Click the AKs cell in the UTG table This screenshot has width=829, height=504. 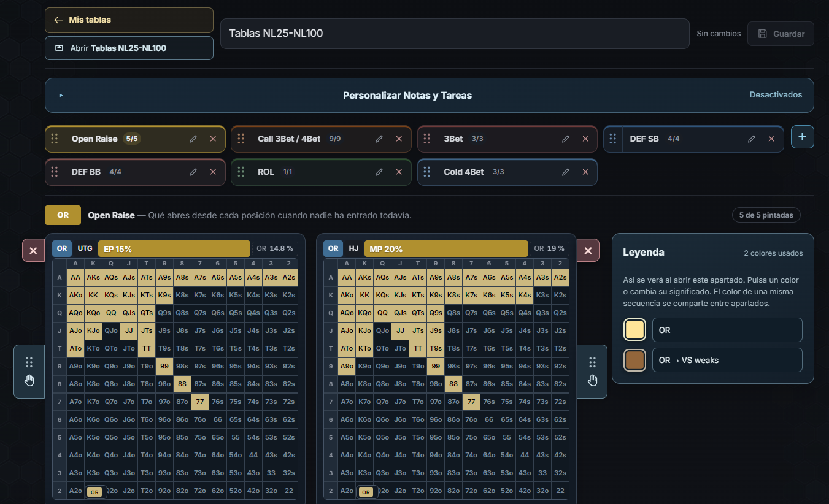93,277
